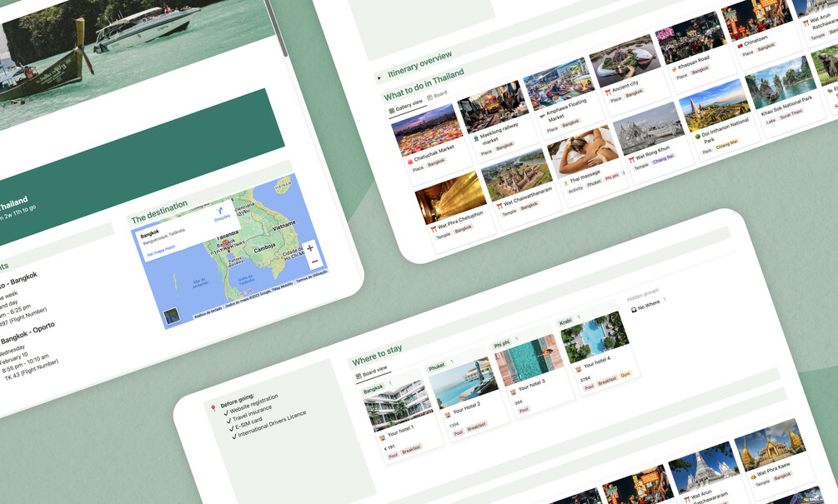This screenshot has width=838, height=504.
Task: Switch map to satellite layer thumbnail
Action: (x=172, y=317)
